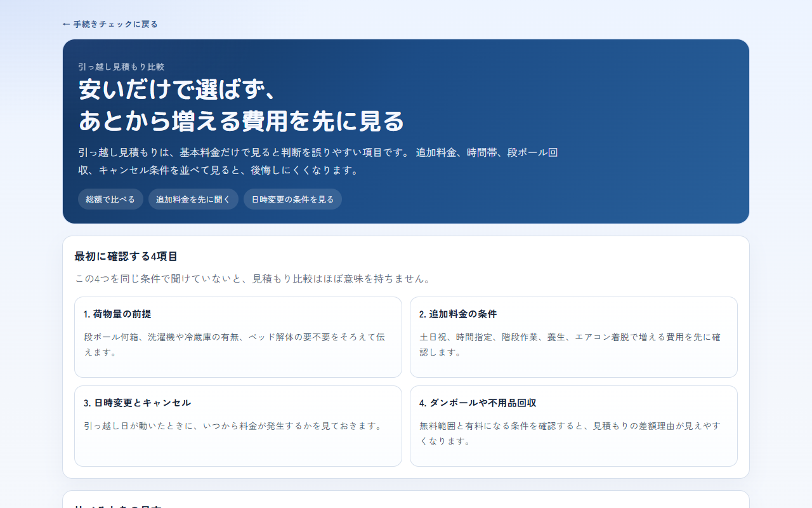Click the description starting 土日祝、時間指定
This screenshot has width=812, height=508.
point(570,345)
